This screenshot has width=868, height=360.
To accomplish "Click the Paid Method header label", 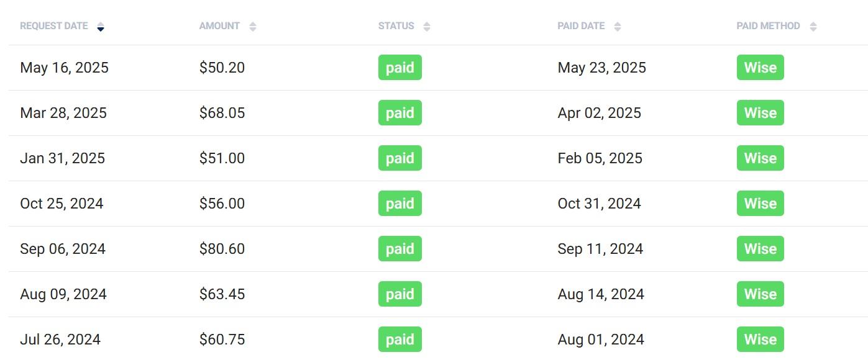I will click(769, 26).
